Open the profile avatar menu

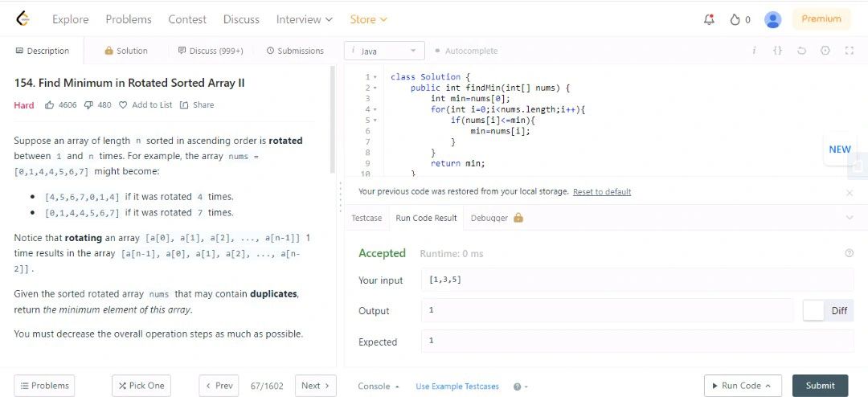pos(772,19)
